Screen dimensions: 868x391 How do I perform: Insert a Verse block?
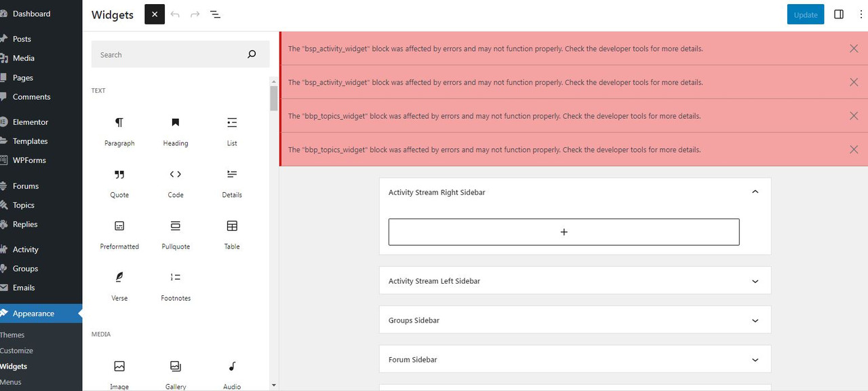[x=119, y=286]
